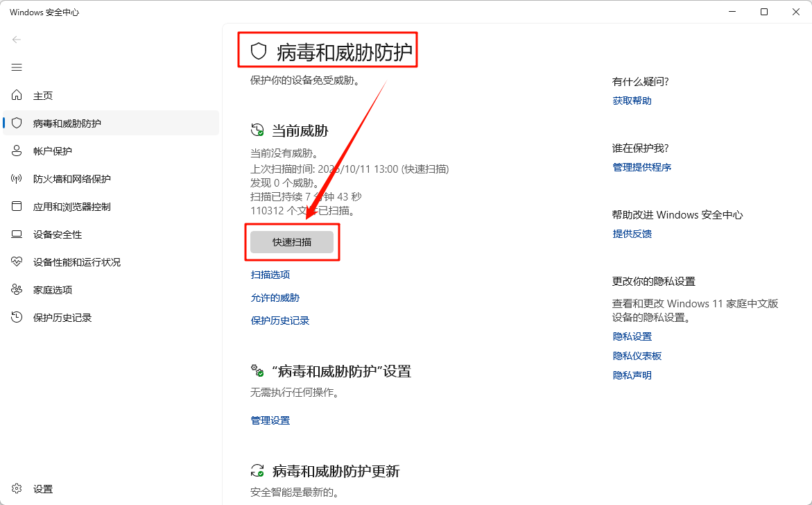Open 保护历史记录 in the sidebar
This screenshot has height=505, width=812.
(x=62, y=318)
